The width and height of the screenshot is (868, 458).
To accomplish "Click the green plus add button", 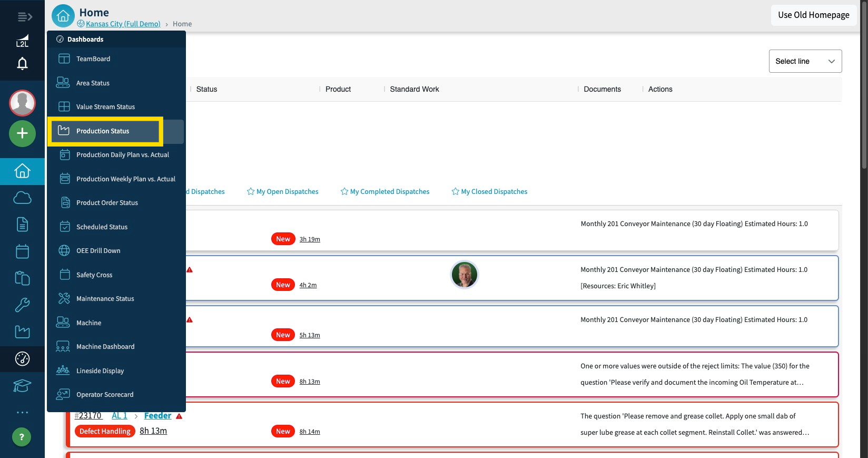I will pyautogui.click(x=22, y=133).
